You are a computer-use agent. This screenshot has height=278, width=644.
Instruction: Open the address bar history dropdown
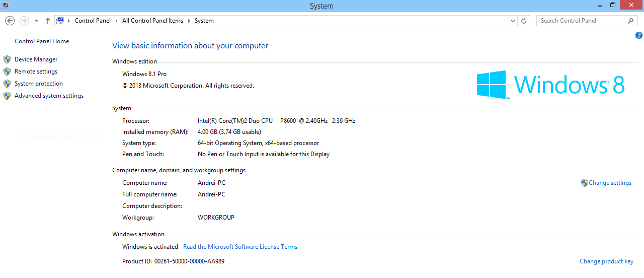pyautogui.click(x=513, y=21)
